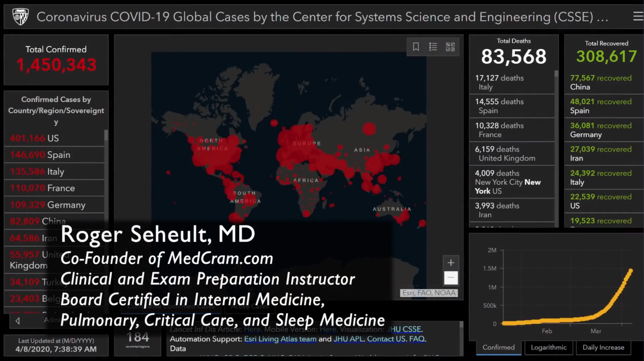This screenshot has width=644, height=361.
Task: Click the yellow curve endpoint on the chart
Action: click(631, 271)
